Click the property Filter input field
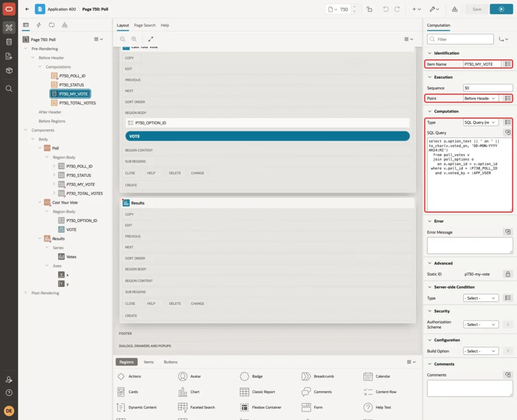 click(460, 39)
